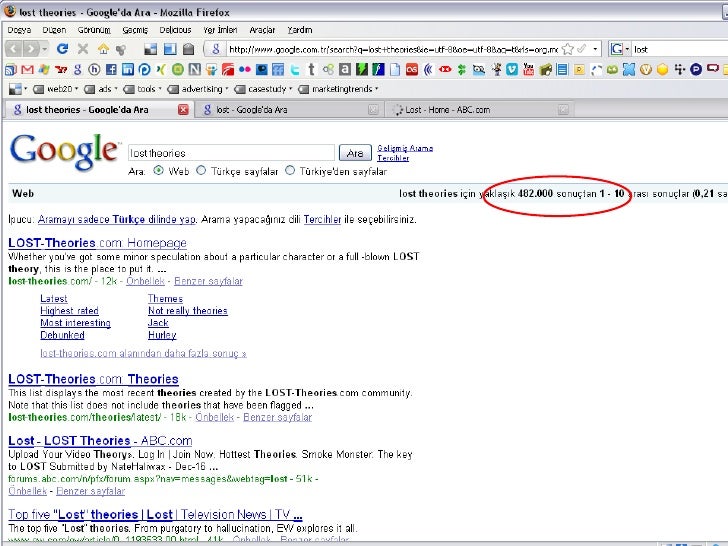Click the Google site icon in address bar
The width and height of the screenshot is (728, 546).
point(215,49)
